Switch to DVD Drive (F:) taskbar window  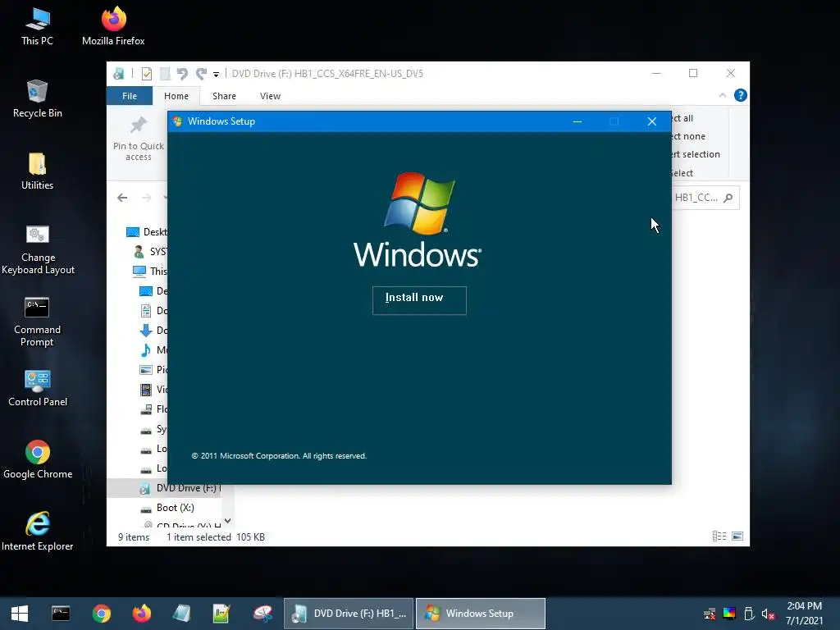tap(349, 614)
